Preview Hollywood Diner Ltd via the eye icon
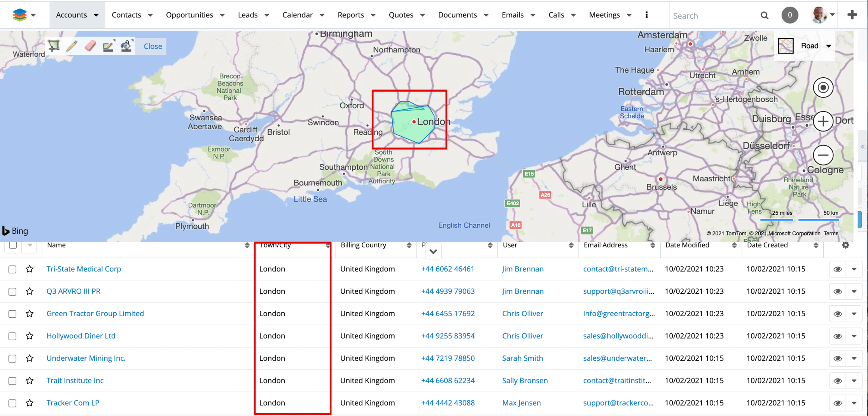The image size is (868, 416). tap(838, 336)
